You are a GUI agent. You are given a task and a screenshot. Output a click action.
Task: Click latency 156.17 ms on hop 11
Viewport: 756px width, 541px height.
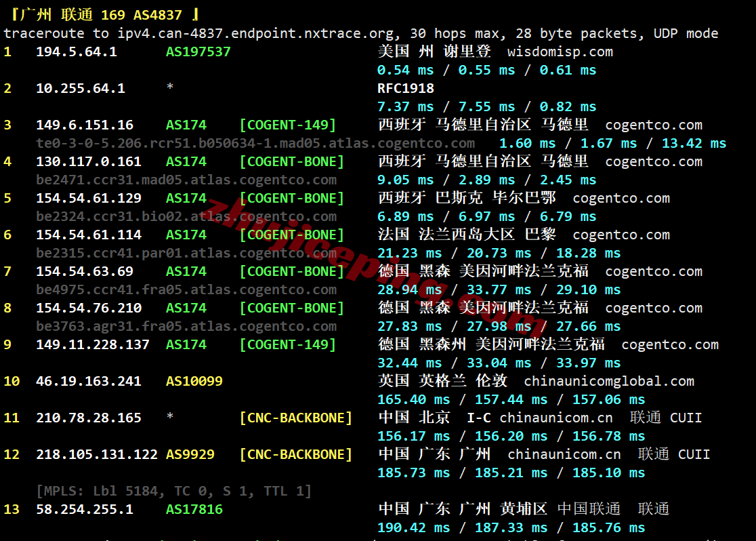[x=414, y=437]
